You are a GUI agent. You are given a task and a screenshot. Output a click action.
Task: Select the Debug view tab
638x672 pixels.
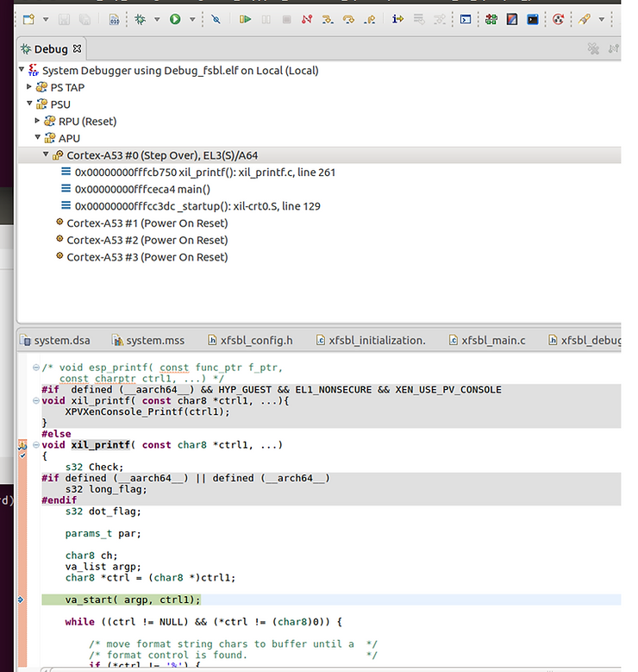click(51, 49)
